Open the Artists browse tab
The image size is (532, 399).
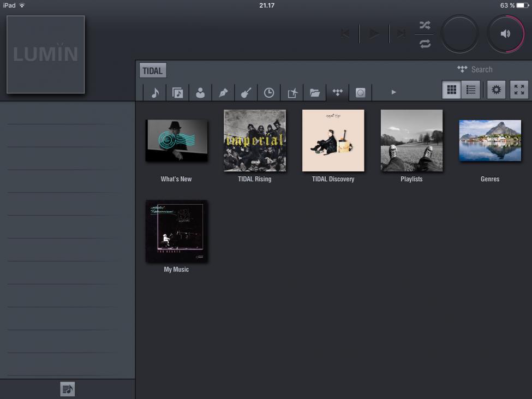pyautogui.click(x=200, y=92)
